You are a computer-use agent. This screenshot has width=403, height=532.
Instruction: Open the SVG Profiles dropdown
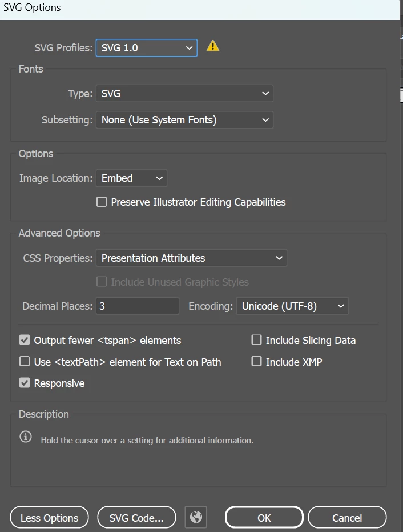[147, 48]
